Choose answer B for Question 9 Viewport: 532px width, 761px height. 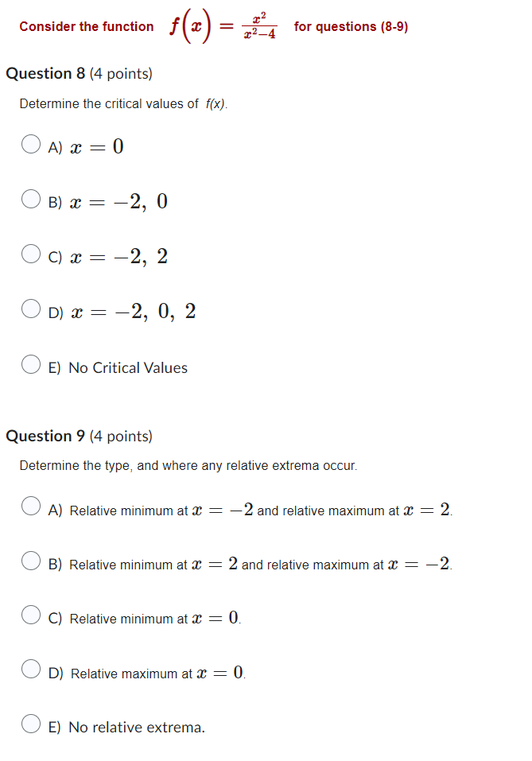31,561
